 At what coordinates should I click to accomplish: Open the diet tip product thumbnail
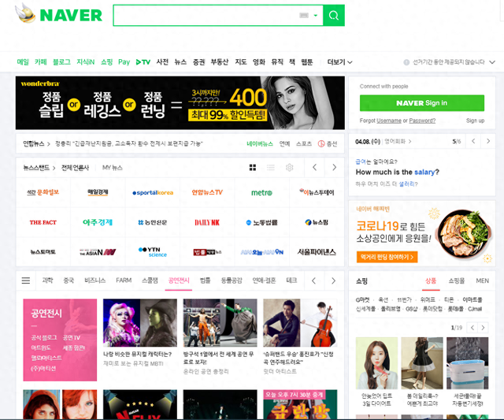[376, 363]
